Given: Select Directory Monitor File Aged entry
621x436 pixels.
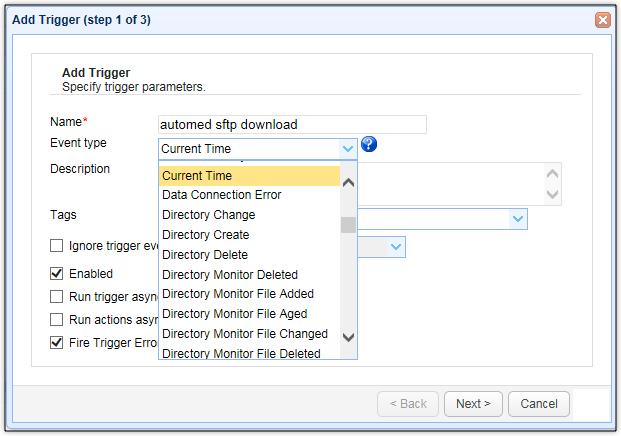Looking at the screenshot, I should click(235, 314).
